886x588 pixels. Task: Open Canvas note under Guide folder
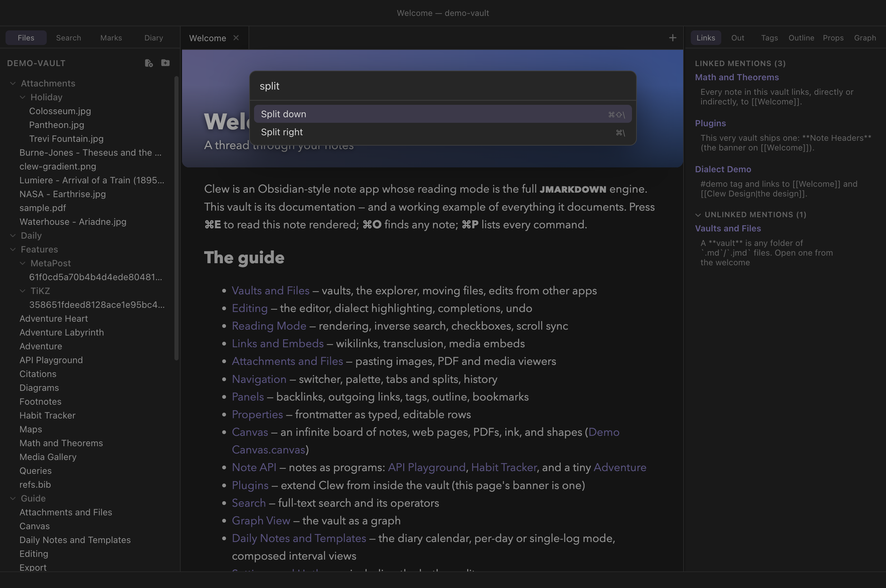click(x=35, y=526)
